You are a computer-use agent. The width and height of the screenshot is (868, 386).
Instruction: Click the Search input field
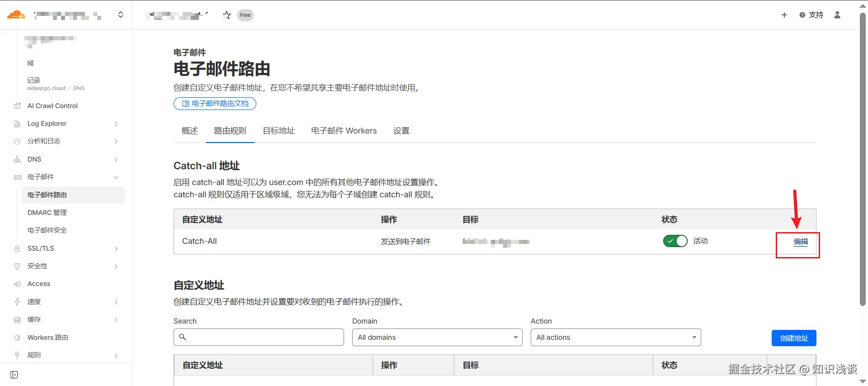pos(259,337)
